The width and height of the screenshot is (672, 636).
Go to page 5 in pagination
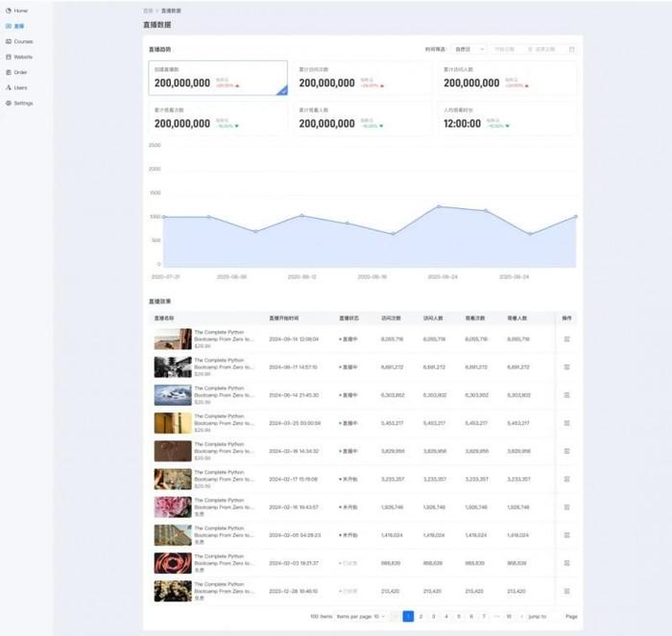[459, 617]
